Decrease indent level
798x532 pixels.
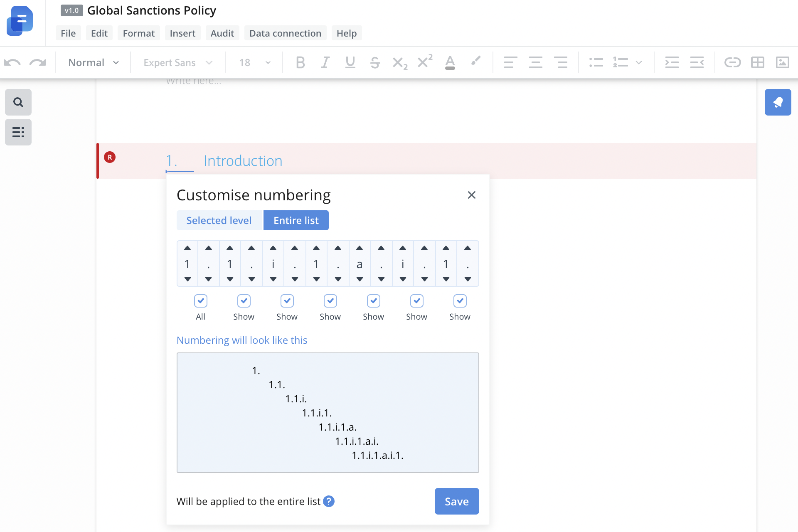(x=697, y=63)
